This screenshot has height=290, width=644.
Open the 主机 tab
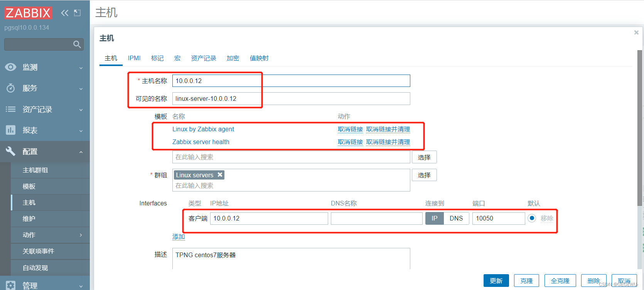point(111,58)
